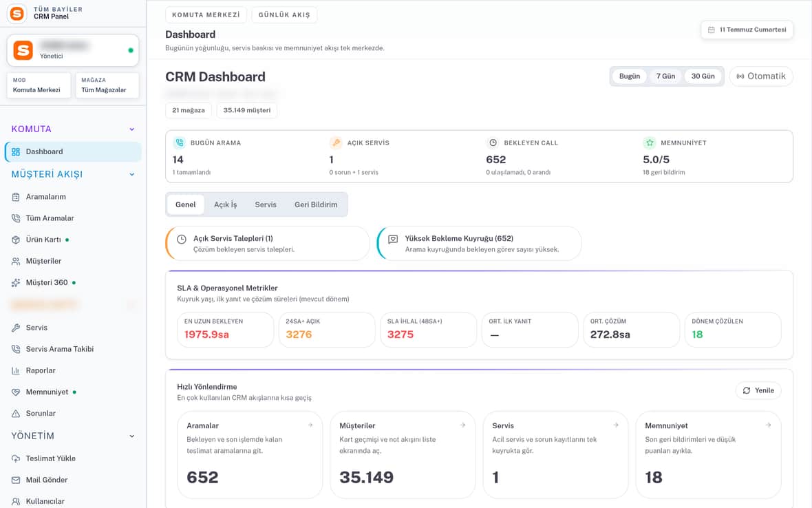The height and width of the screenshot is (508, 812).
Task: Open the Tüm Aramalar phone icon
Action: click(x=16, y=218)
